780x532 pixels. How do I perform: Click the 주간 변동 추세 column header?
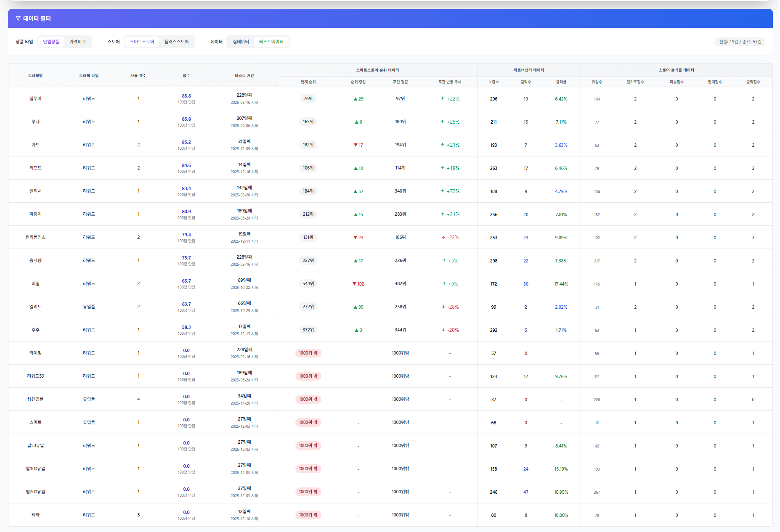[450, 82]
